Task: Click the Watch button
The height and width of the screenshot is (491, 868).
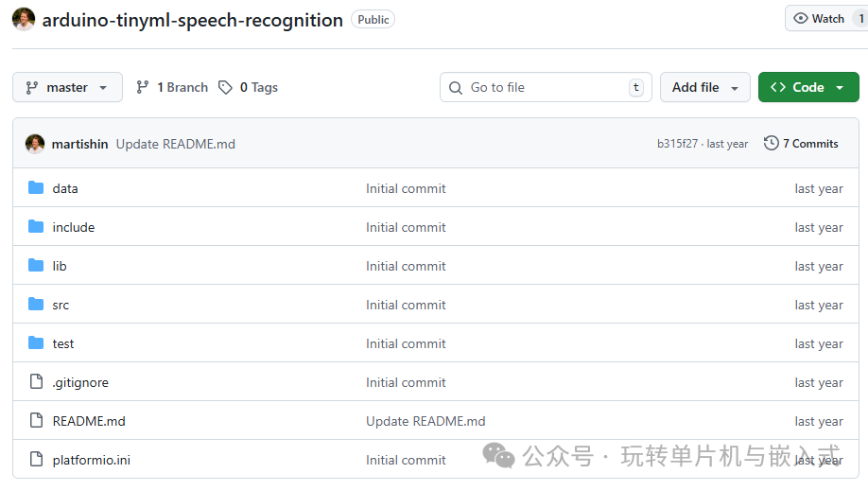Action: tap(826, 18)
